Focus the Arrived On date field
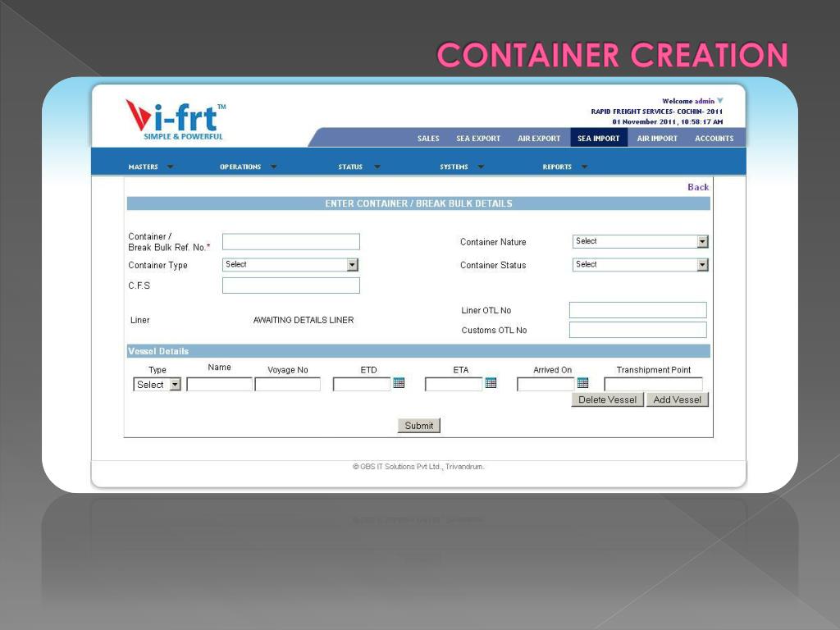 (546, 384)
